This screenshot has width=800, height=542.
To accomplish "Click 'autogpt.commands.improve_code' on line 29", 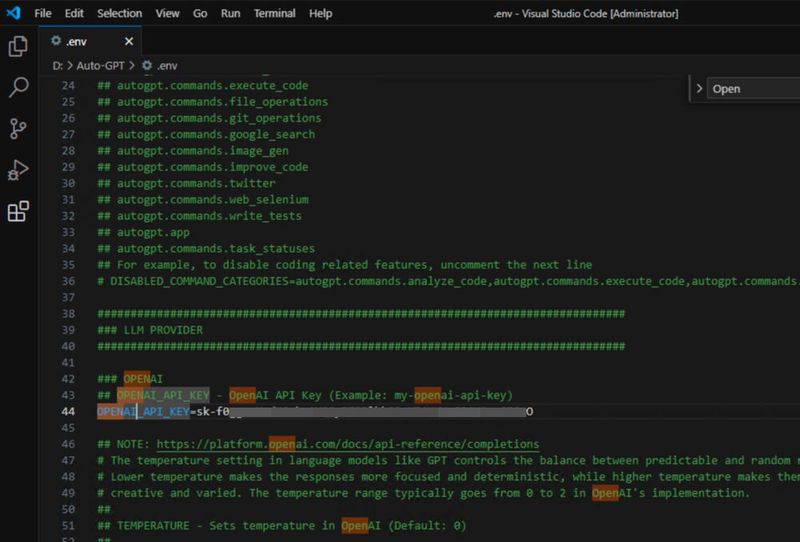I will point(213,167).
